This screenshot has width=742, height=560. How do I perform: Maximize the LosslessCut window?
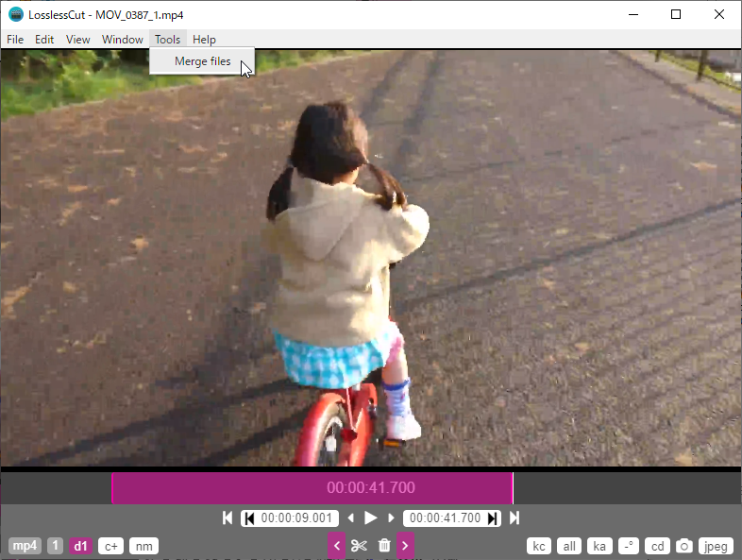pos(676,15)
